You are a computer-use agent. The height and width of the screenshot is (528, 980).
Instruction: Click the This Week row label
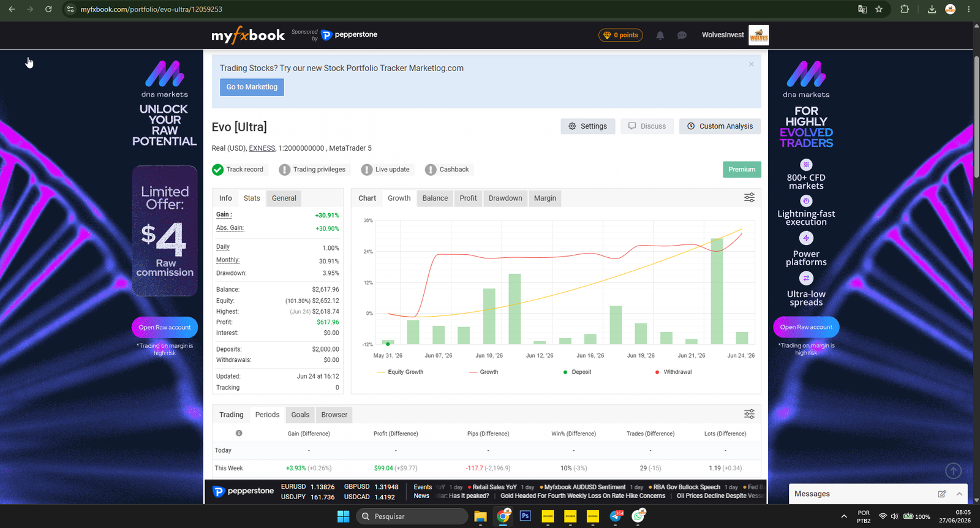click(x=228, y=469)
